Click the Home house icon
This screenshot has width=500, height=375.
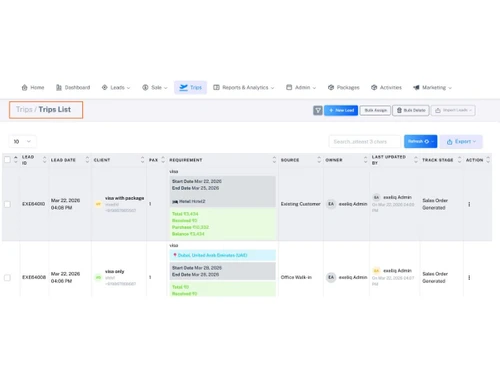[24, 88]
